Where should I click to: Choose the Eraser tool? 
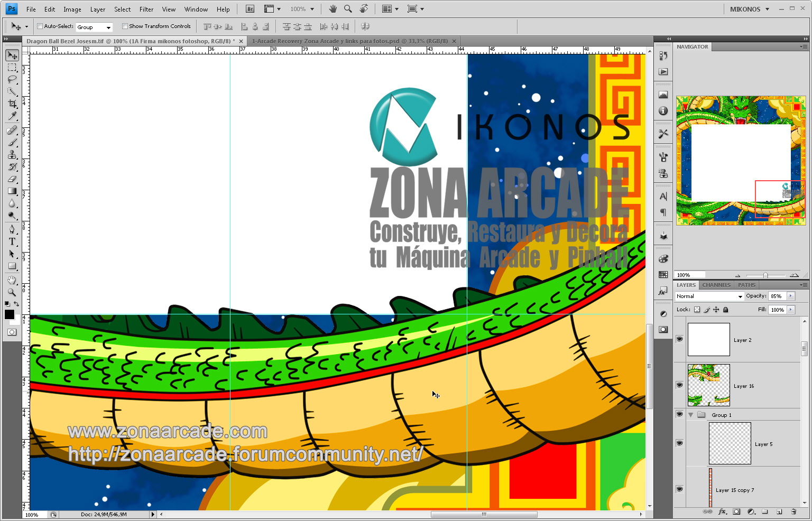point(12,179)
